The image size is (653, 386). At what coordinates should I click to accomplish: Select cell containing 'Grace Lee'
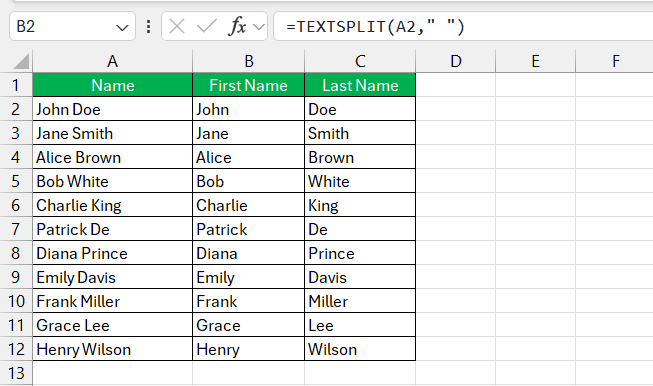coord(112,325)
